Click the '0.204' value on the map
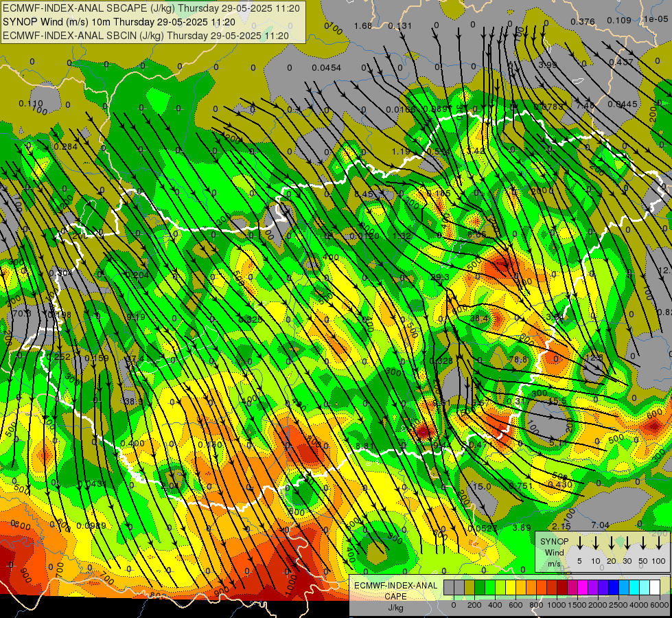 pos(137,275)
